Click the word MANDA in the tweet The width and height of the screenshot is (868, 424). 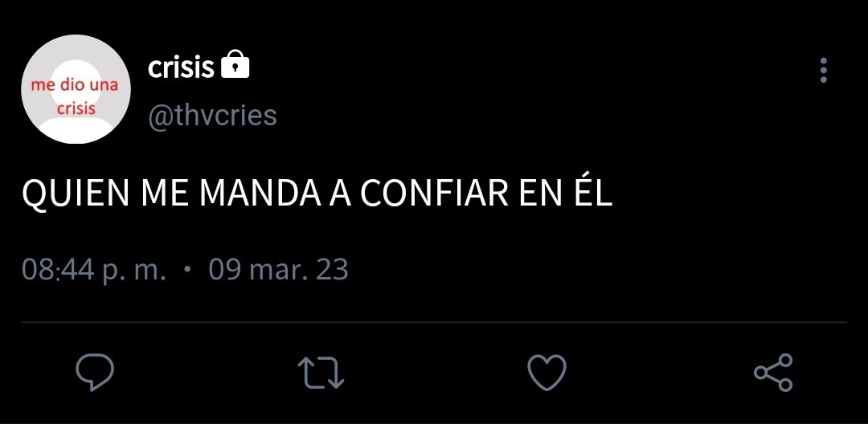260,194
